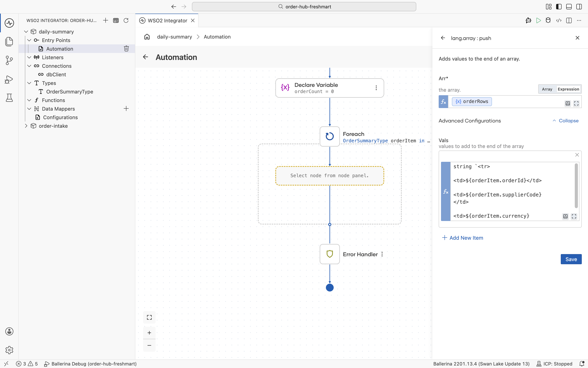Open the Testing flask icon
This screenshot has height=368, width=588.
tap(9, 98)
